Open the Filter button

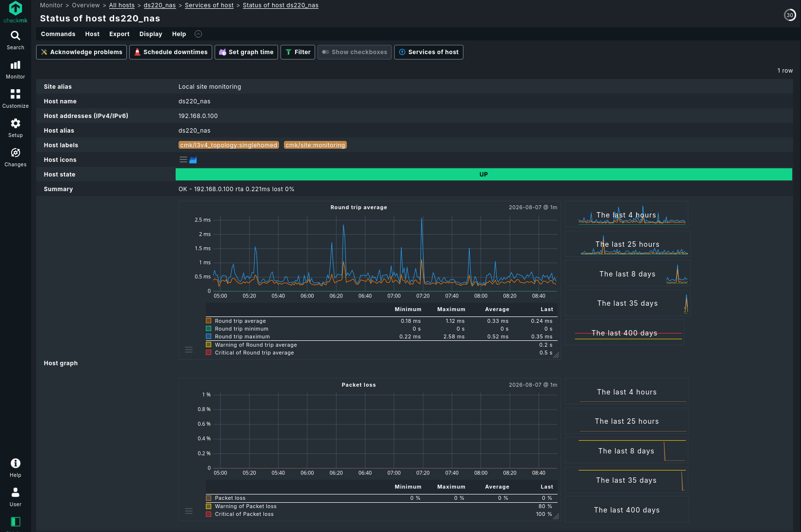(x=298, y=52)
